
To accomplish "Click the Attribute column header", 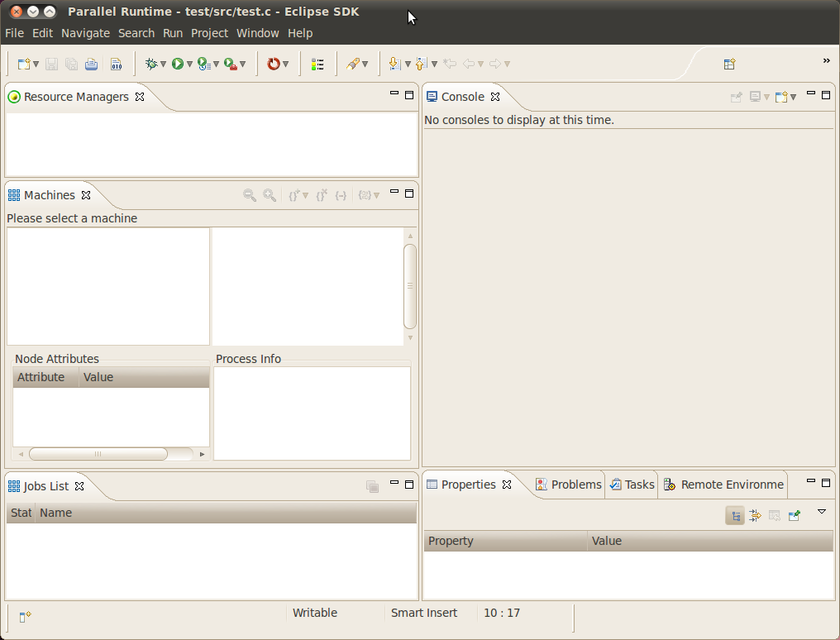I will [46, 377].
